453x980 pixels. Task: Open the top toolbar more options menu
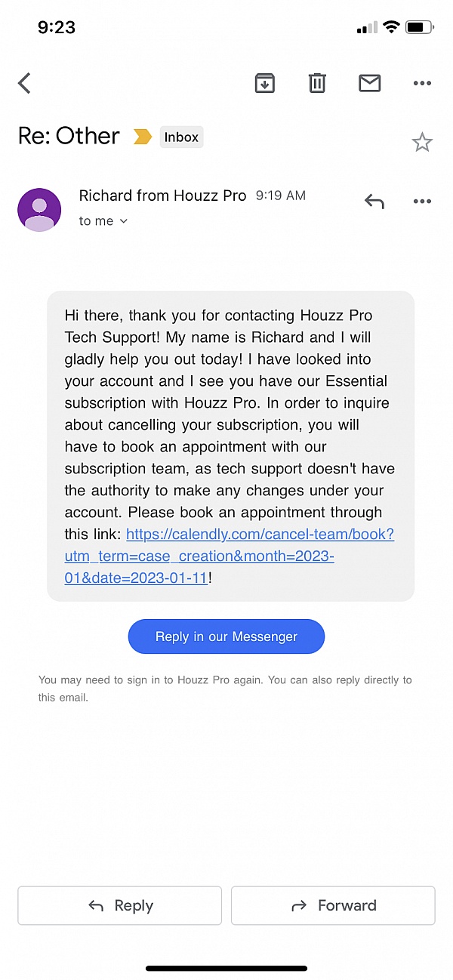tap(422, 84)
